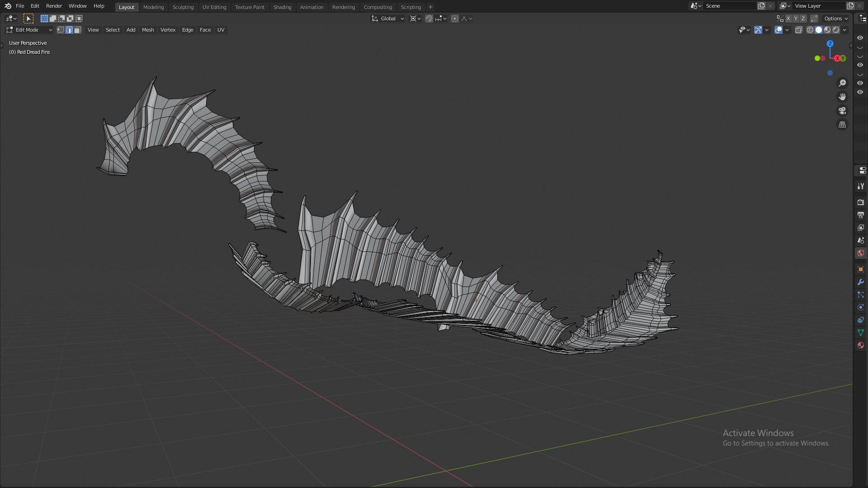Switch to the Rendering workspace tab

point(344,7)
